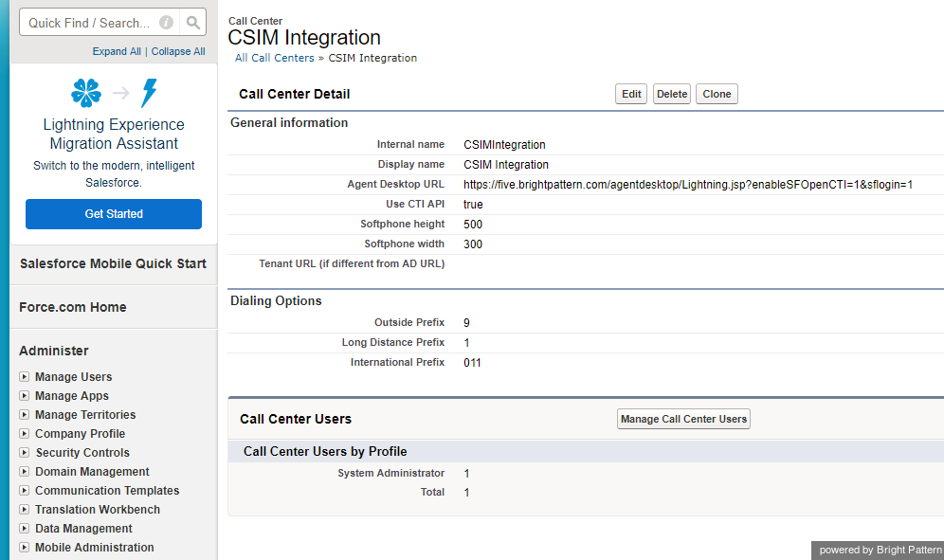Click Softphone width value 300
The width and height of the screenshot is (944, 560).
click(473, 244)
